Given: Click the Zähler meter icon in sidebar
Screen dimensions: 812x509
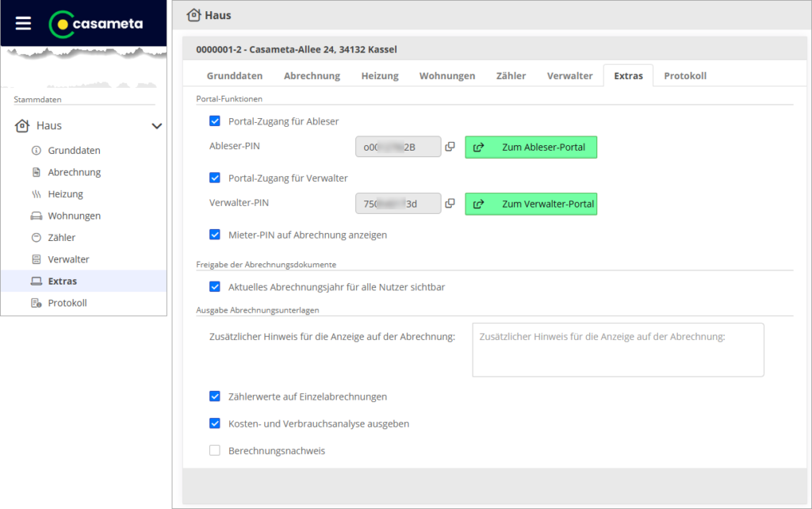Looking at the screenshot, I should pyautogui.click(x=36, y=238).
